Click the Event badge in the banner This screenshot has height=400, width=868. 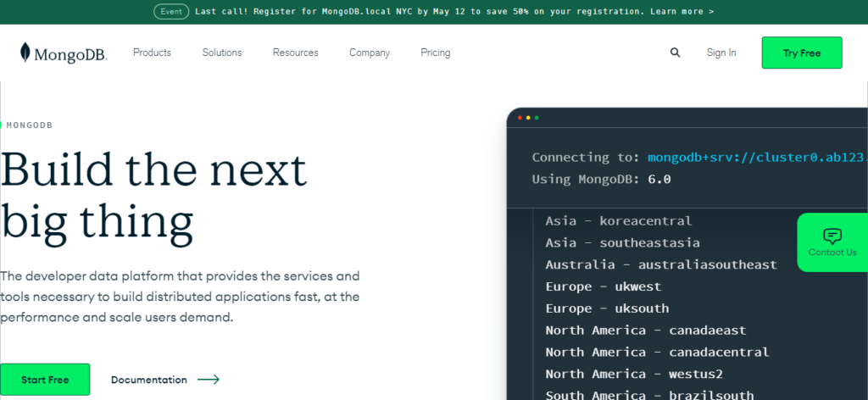171,12
